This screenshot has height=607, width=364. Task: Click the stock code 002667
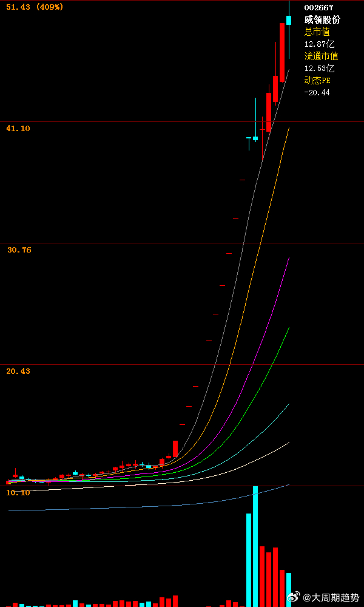(x=318, y=7)
